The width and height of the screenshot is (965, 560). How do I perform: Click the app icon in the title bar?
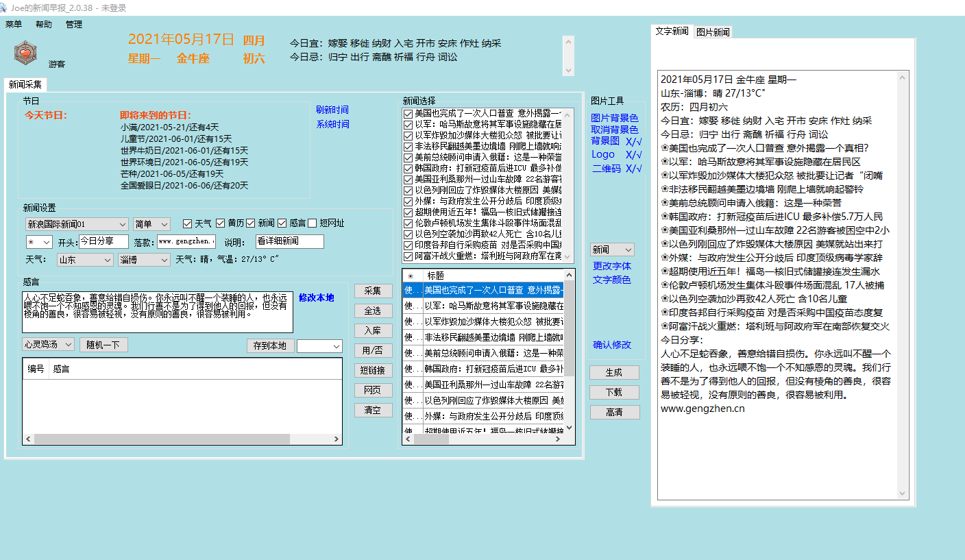[5, 7]
